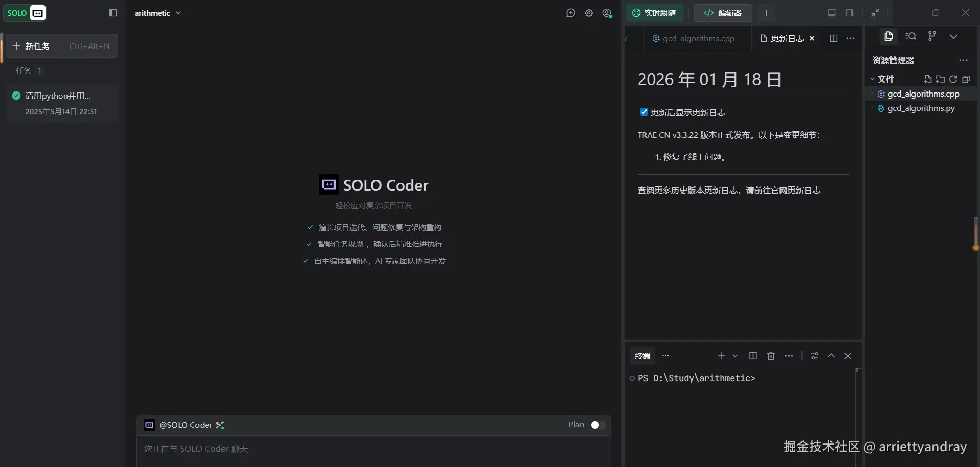Open the 请用python并用... task
This screenshot has height=467, width=980.
click(62, 103)
